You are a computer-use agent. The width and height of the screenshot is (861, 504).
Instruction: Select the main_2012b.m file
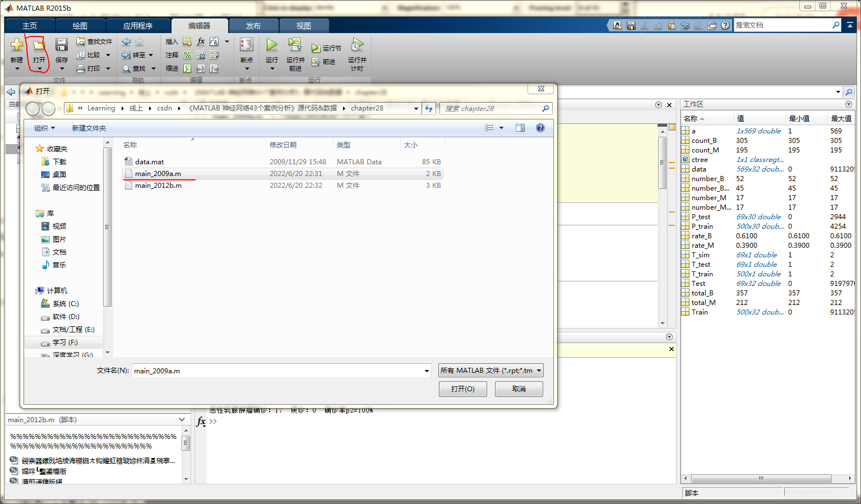(282, 186)
